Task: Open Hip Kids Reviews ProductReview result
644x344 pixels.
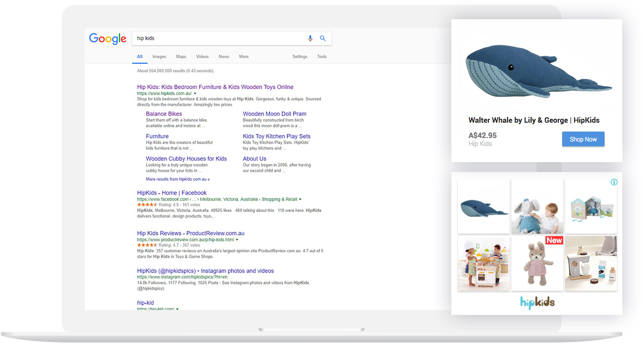Action: pyautogui.click(x=191, y=234)
